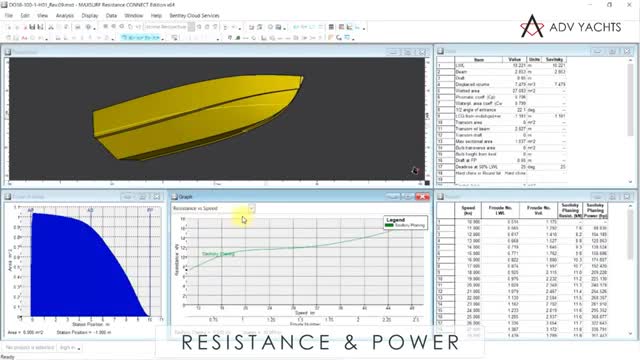Click the red 'As' icon in second toolbar row

point(24,38)
